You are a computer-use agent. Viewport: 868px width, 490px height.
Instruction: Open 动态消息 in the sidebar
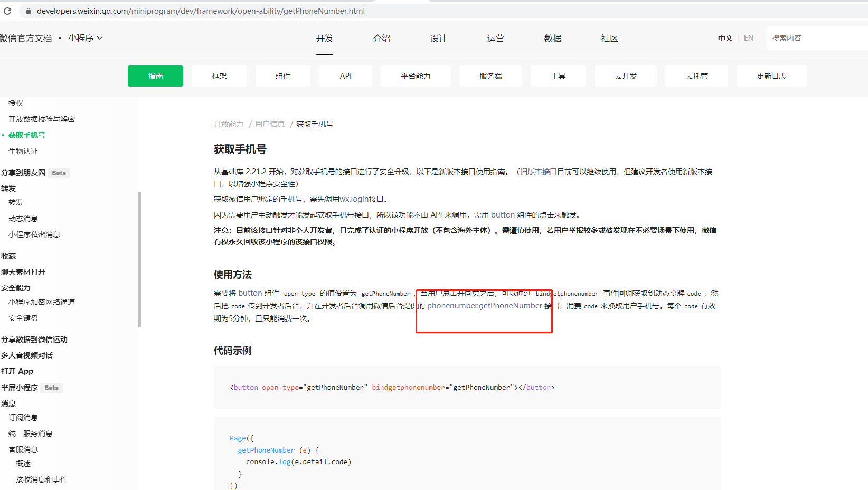(23, 219)
